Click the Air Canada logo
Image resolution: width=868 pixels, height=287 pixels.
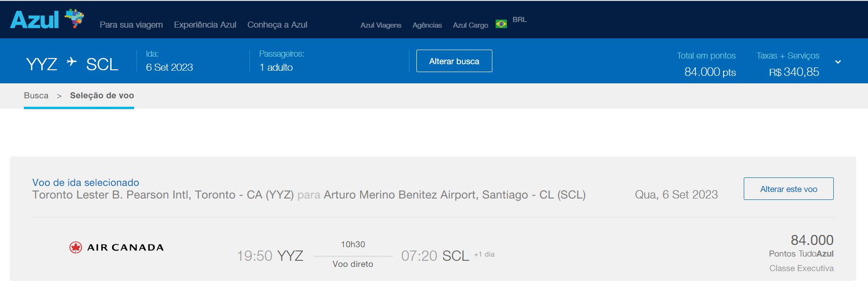pyautogui.click(x=116, y=247)
